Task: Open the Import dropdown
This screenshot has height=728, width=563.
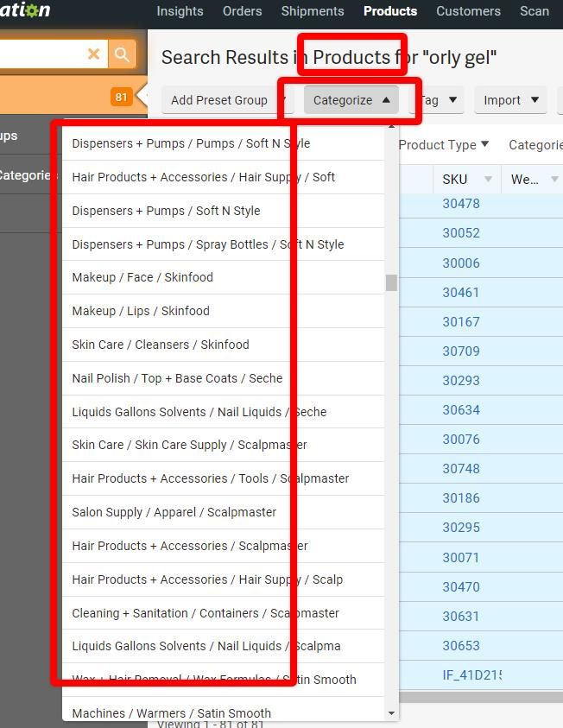Action: tap(511, 100)
